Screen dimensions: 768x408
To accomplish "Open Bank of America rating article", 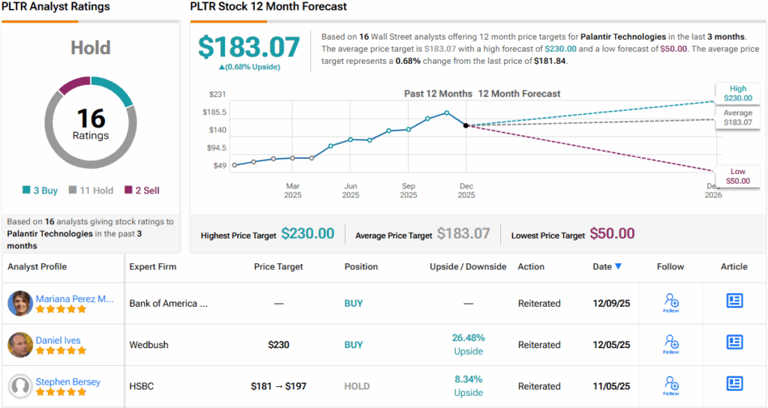I will [x=734, y=301].
